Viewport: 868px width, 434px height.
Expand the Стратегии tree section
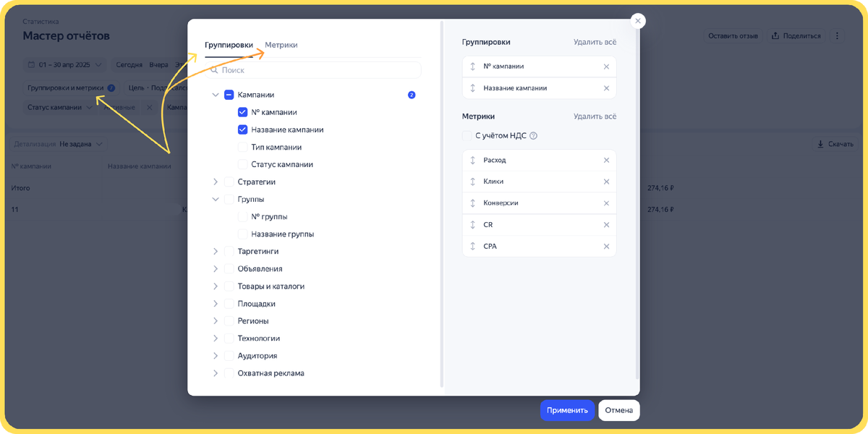click(x=216, y=182)
